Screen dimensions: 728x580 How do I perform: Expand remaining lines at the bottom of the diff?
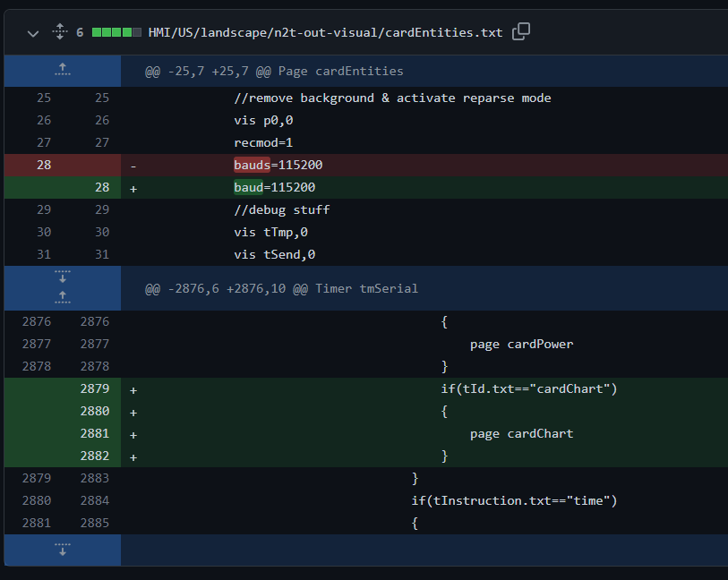62,550
